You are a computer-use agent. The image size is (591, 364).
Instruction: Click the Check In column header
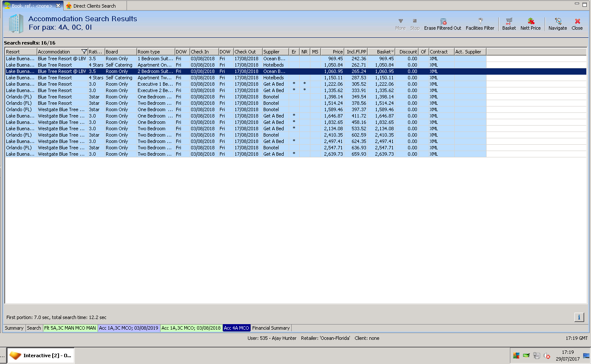coord(204,52)
